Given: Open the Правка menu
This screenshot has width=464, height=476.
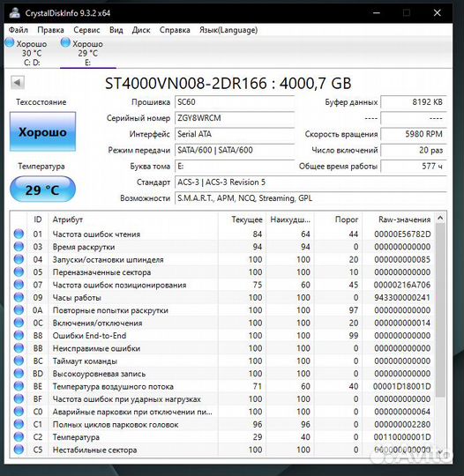Looking at the screenshot, I should coord(50,30).
